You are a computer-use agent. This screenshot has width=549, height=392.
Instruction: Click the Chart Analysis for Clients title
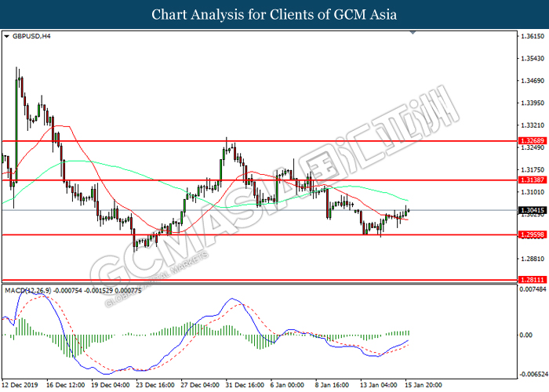pyautogui.click(x=274, y=14)
